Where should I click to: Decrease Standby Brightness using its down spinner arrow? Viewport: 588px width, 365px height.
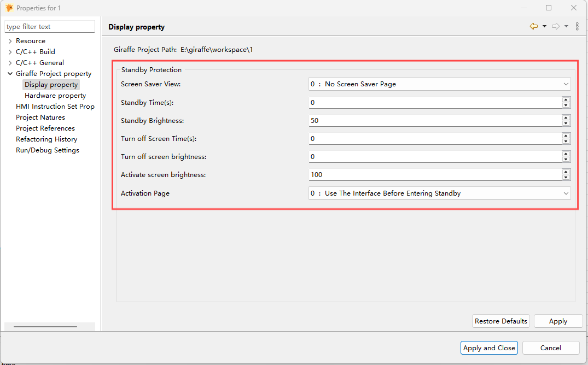tap(566, 123)
